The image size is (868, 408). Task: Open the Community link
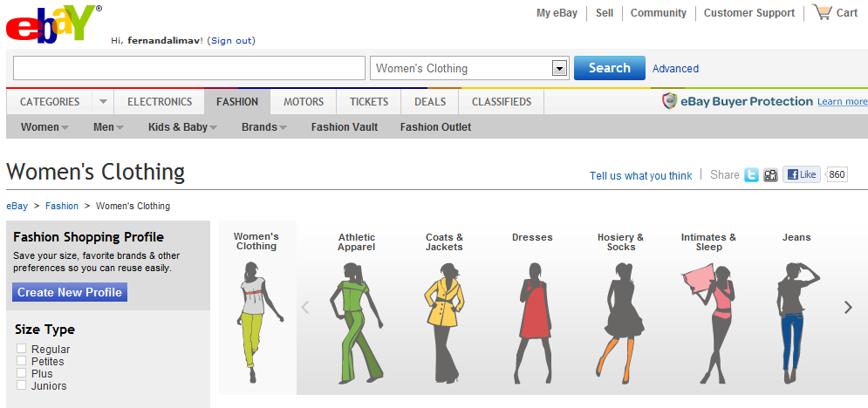tap(658, 13)
